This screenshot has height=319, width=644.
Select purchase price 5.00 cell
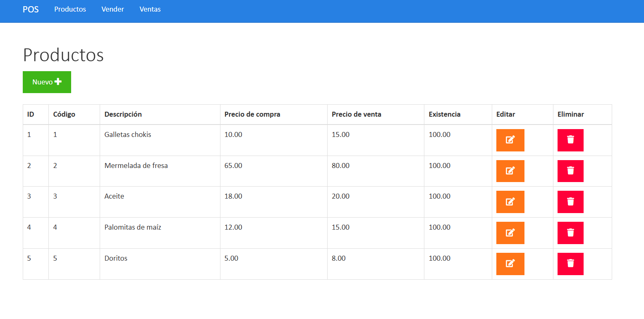click(273, 264)
